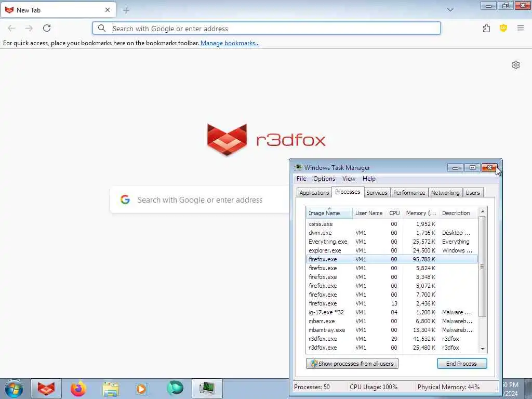Open Windows Media Player taskbar icon
Screen dimensions: 532x399
click(x=142, y=389)
